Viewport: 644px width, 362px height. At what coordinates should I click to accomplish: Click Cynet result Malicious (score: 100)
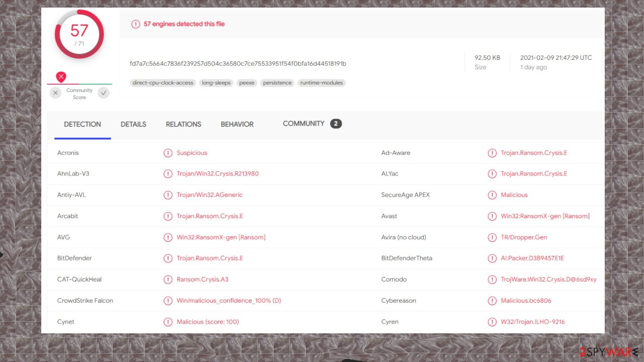(x=208, y=322)
